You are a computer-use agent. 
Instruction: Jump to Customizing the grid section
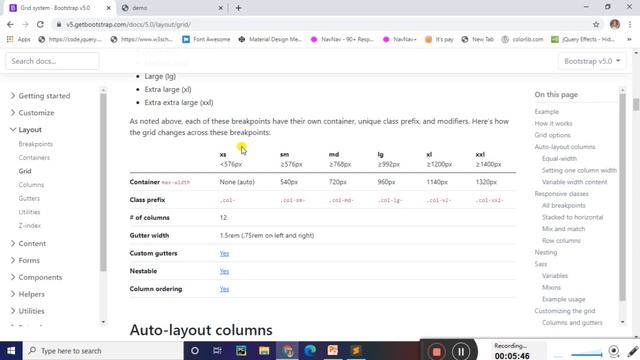[565, 311]
